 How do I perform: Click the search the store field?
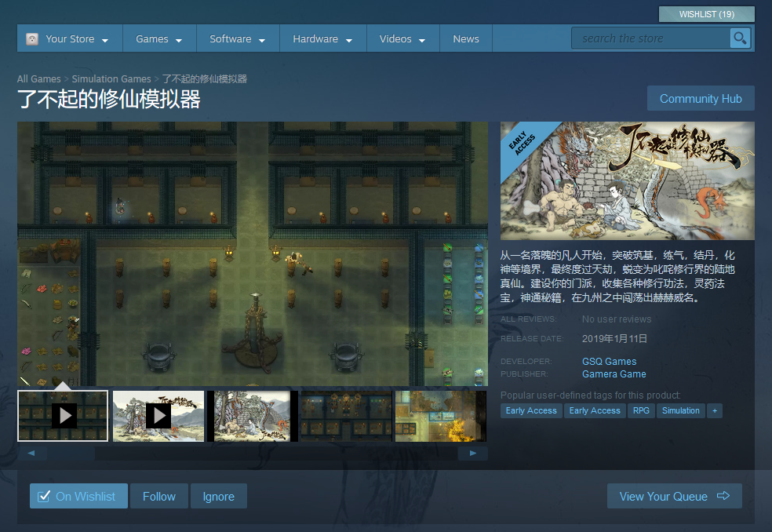coord(650,38)
